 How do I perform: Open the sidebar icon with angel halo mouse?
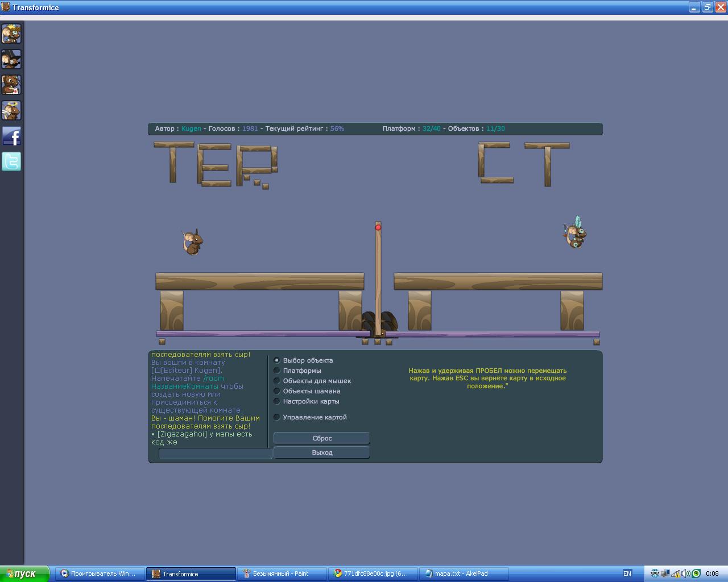(x=11, y=110)
